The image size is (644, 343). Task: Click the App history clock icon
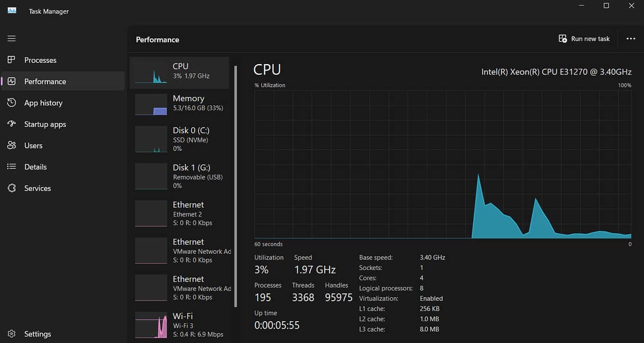coord(11,102)
